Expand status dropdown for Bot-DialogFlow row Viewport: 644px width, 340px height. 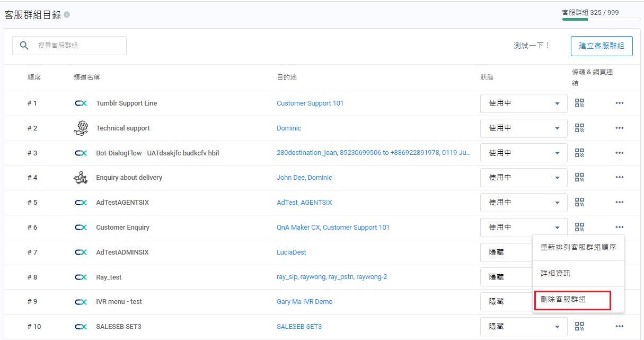point(524,153)
